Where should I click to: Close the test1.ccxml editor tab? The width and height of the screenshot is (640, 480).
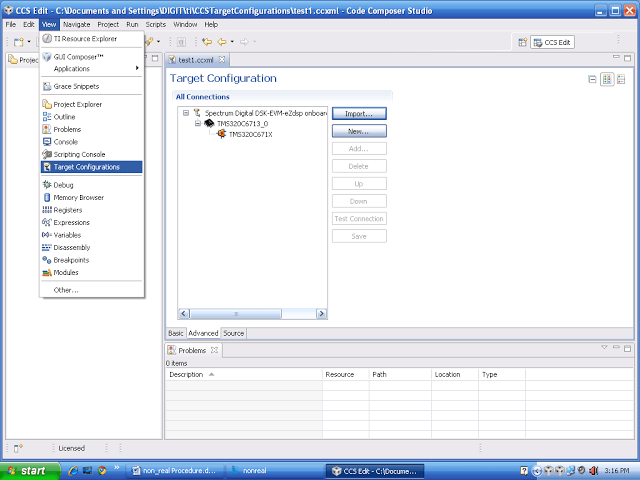click(222, 60)
